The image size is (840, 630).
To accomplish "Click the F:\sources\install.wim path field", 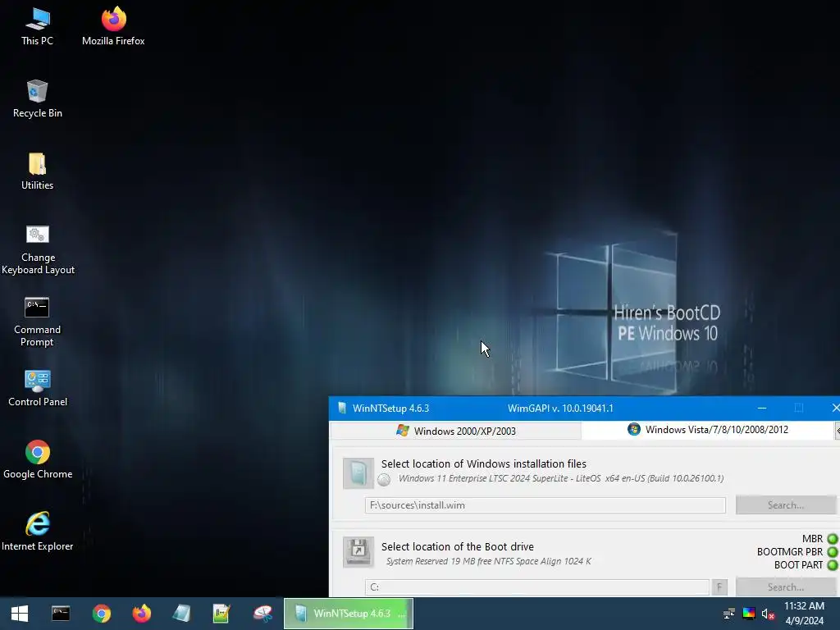I will (x=546, y=505).
